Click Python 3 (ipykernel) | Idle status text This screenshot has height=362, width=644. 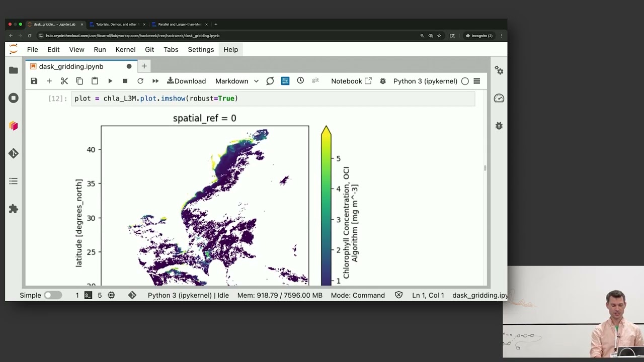pos(188,295)
